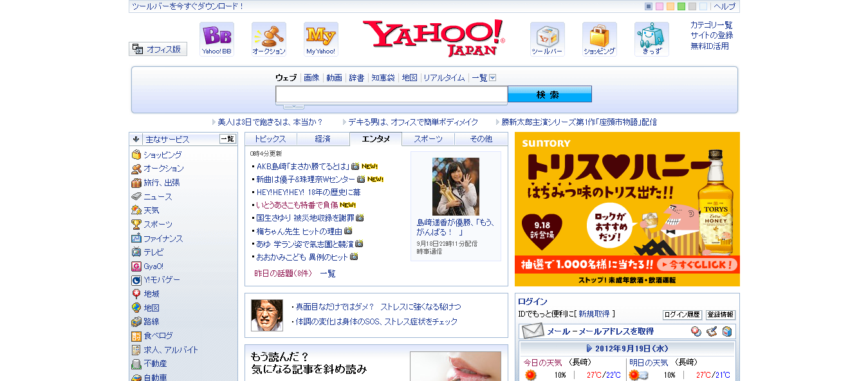Select the gray theme swatch

[x=692, y=6]
